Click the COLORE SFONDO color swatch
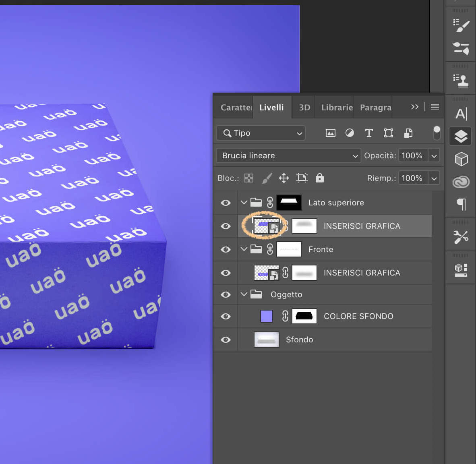The width and height of the screenshot is (476, 464). click(x=267, y=316)
